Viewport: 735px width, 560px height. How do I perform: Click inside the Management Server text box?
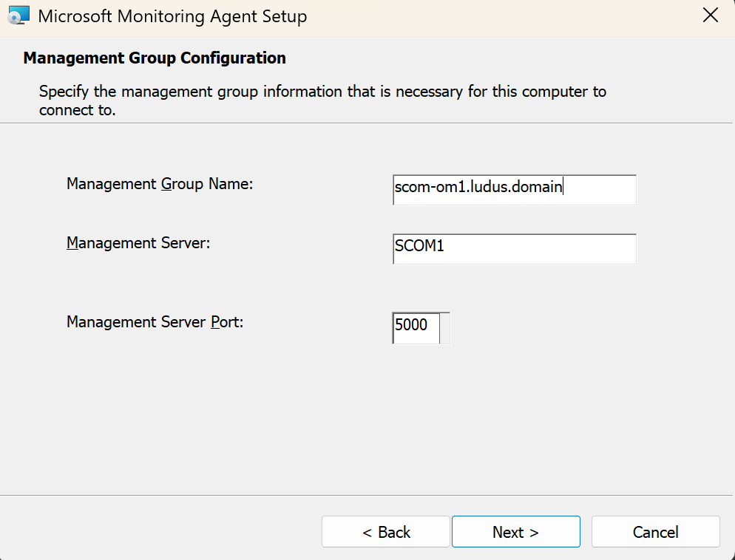tap(515, 249)
